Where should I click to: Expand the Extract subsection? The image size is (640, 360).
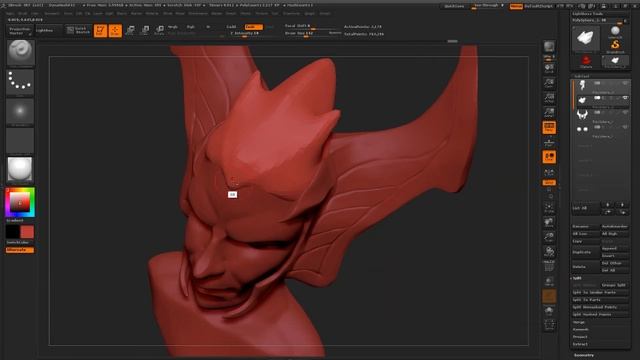(580, 344)
